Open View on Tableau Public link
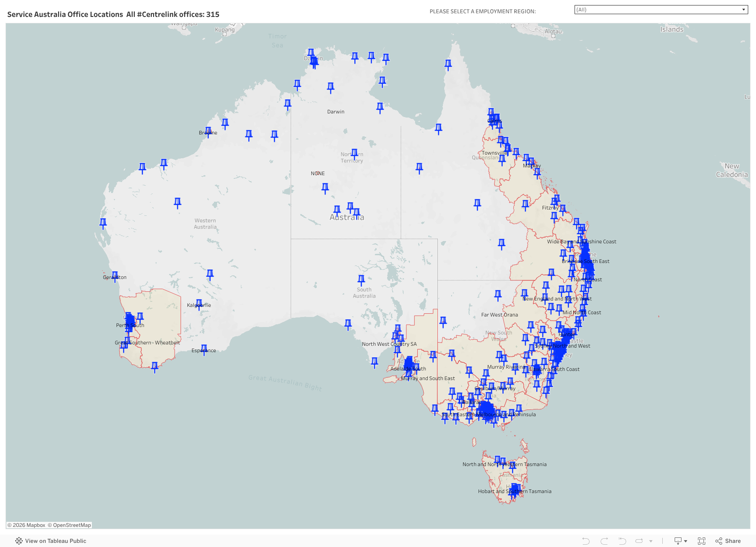756x547 pixels. pyautogui.click(x=51, y=541)
